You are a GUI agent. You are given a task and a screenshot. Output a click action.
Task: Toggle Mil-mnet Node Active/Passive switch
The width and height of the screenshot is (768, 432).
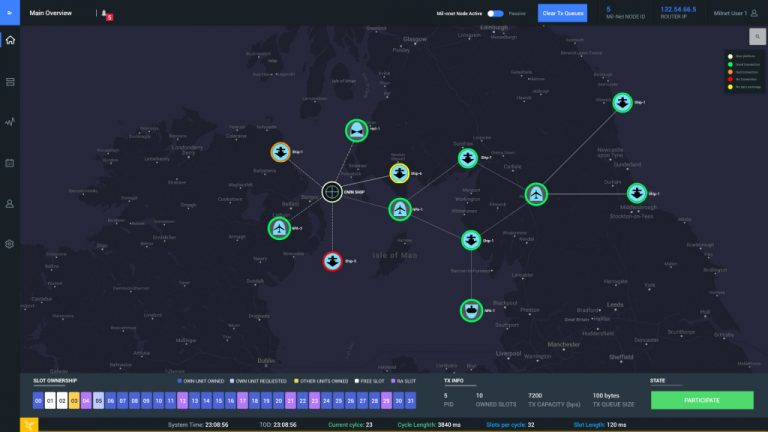point(495,14)
